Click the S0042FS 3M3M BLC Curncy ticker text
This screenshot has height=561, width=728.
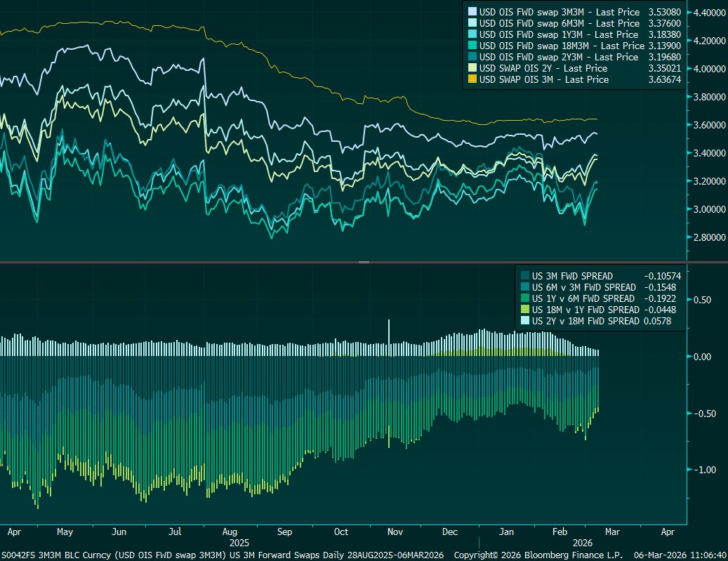(56, 555)
